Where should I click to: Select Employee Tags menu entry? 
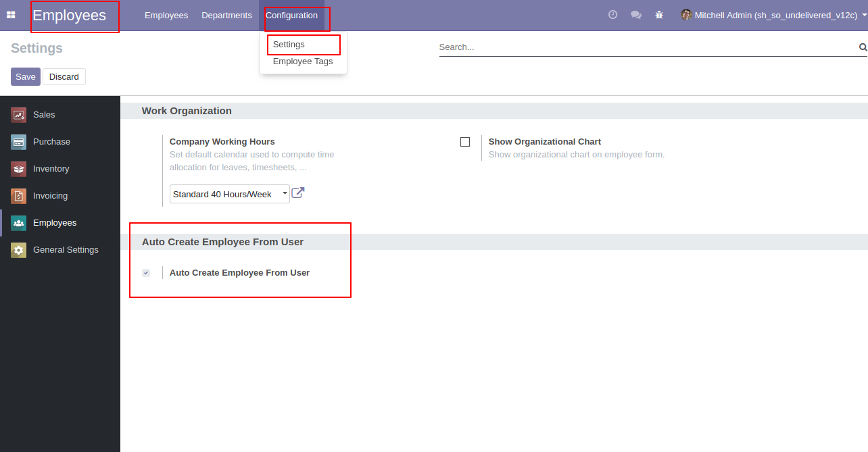click(303, 61)
